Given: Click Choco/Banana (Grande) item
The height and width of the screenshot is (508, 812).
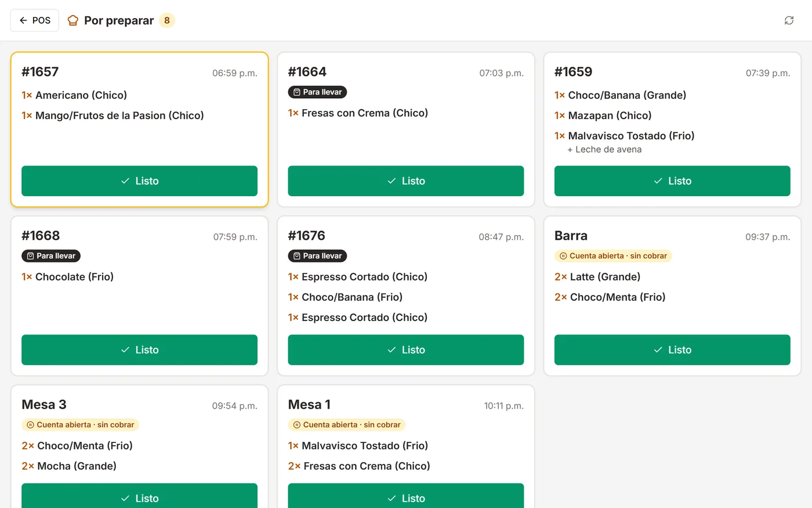Looking at the screenshot, I should coord(627,95).
